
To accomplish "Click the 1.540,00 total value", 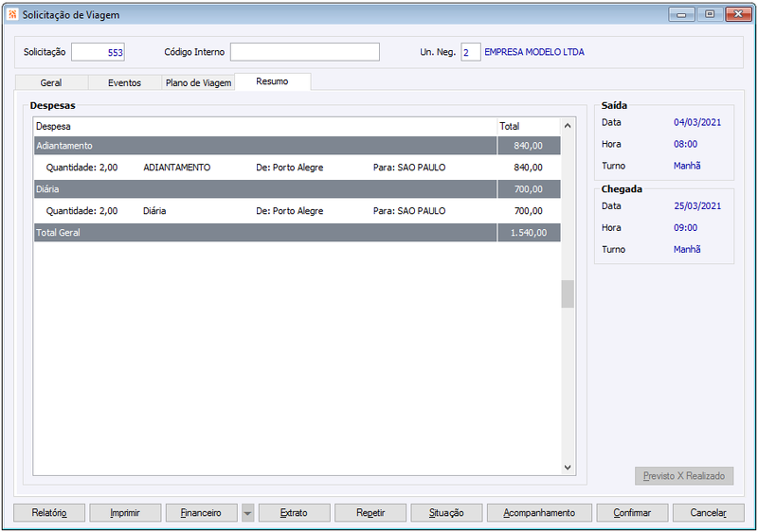I will [x=529, y=233].
